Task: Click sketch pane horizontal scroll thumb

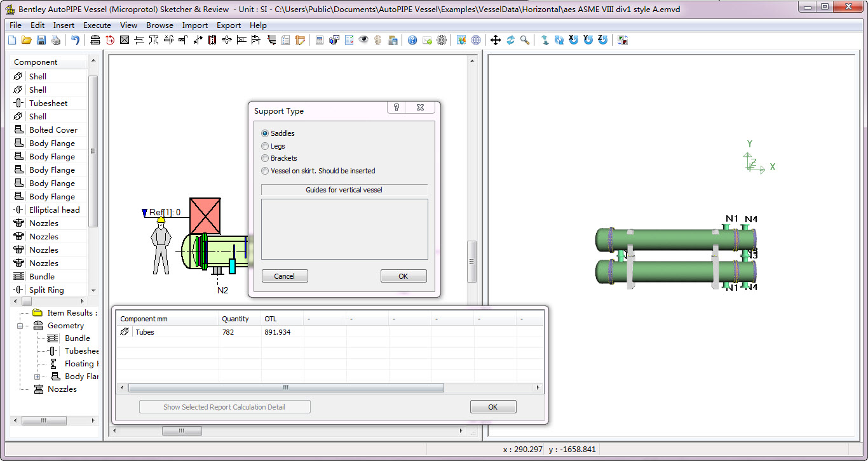Action: click(182, 431)
